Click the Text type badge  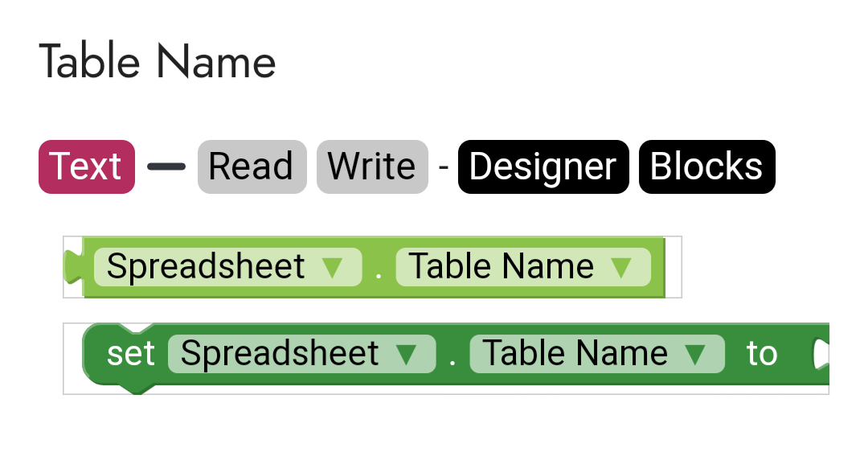[86, 166]
